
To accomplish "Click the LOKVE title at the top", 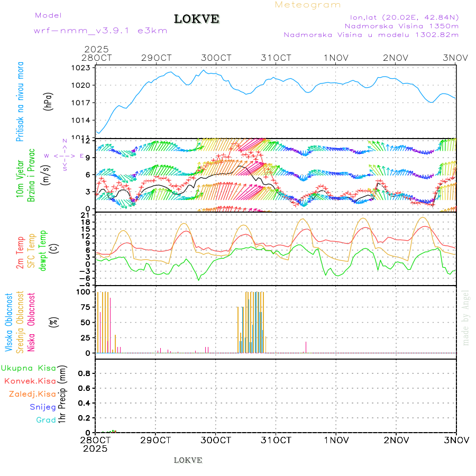I will pyautogui.click(x=197, y=20).
